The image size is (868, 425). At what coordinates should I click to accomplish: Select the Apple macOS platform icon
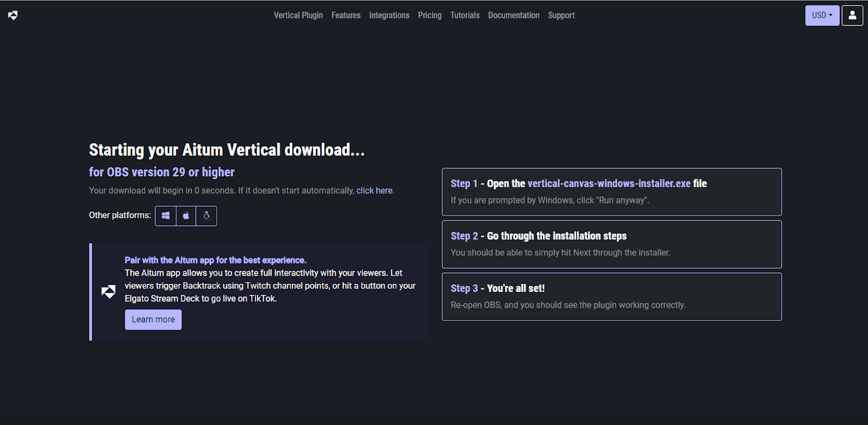(x=186, y=216)
